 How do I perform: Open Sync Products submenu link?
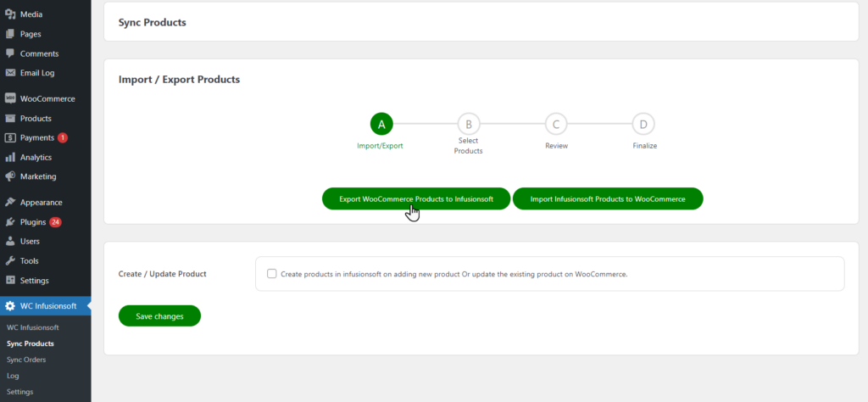[31, 343]
